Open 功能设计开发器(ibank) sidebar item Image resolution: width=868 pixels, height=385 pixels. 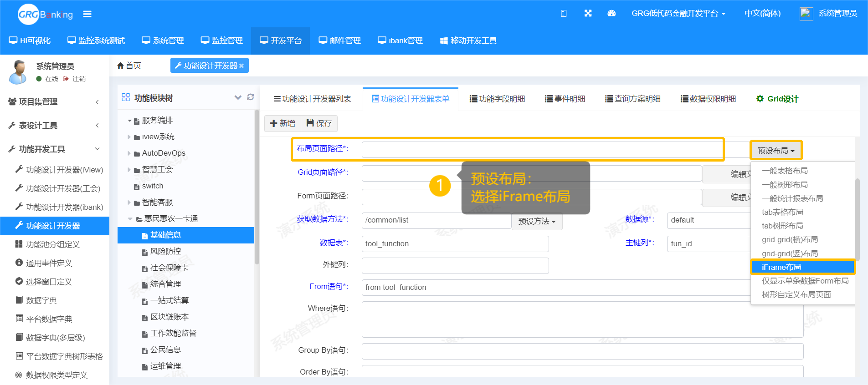pyautogui.click(x=59, y=207)
